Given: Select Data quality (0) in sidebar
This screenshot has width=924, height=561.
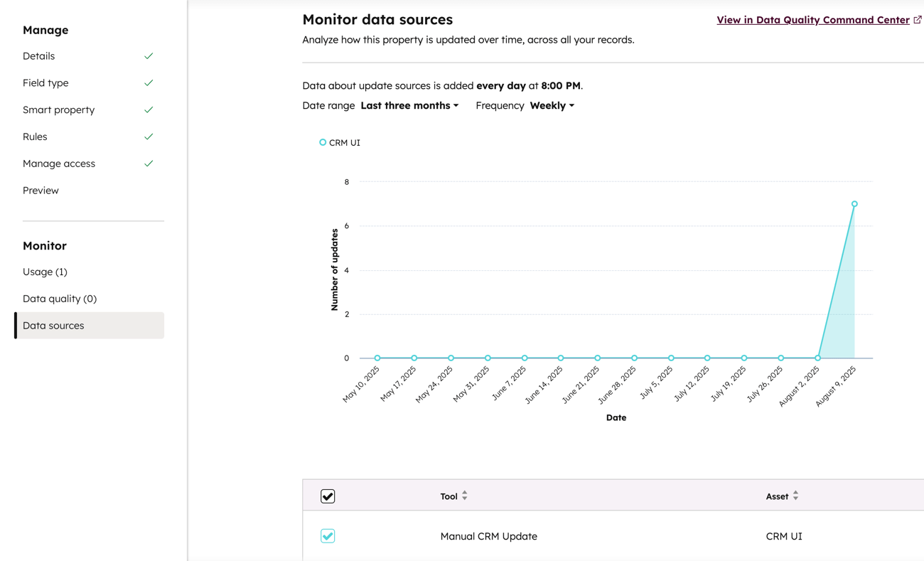Looking at the screenshot, I should 60,299.
